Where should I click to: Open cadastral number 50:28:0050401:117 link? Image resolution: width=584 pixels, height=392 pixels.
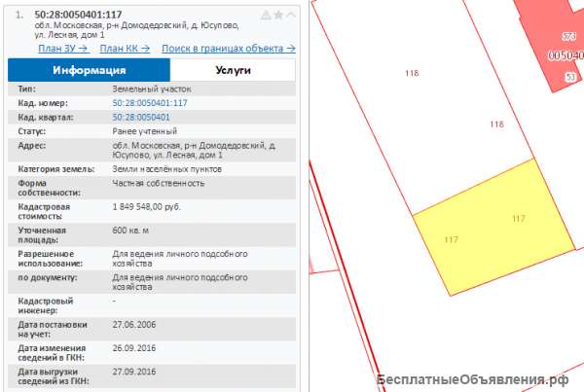(150, 102)
